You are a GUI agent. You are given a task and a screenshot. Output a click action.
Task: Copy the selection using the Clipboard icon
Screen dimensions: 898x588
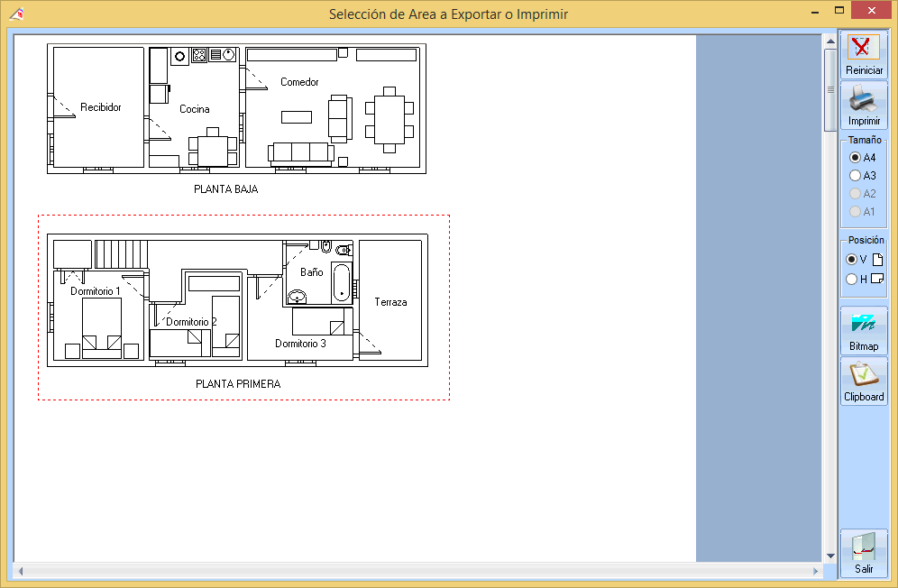(x=864, y=373)
